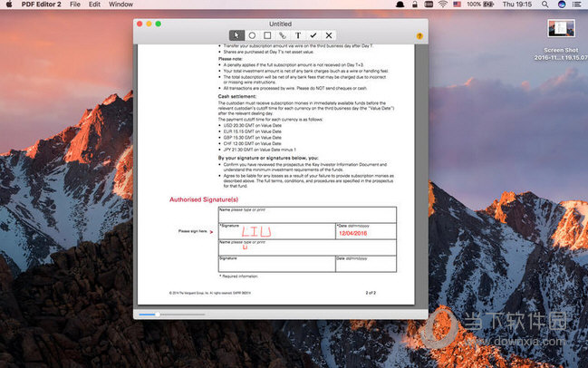Open the Edit menu
Viewport: 588px width, 368px height.
[x=94, y=5]
